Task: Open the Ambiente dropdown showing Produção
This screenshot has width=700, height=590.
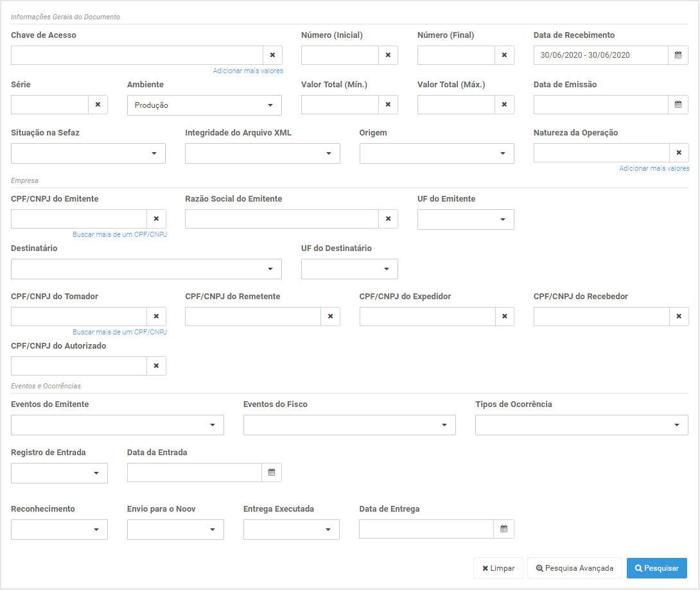Action: point(204,105)
